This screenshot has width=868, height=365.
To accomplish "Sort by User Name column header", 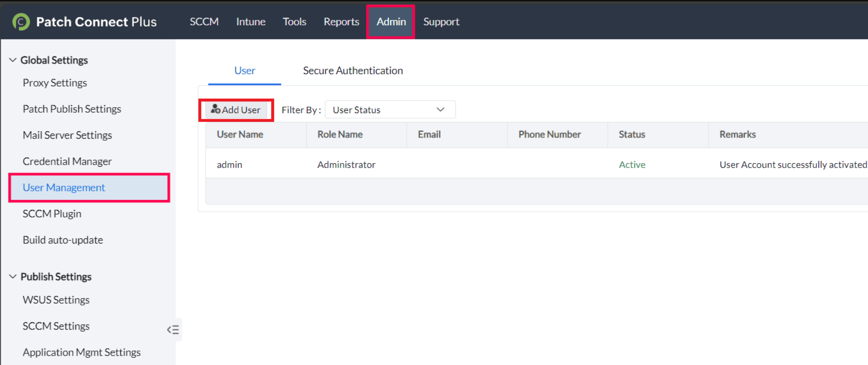I will tap(240, 135).
